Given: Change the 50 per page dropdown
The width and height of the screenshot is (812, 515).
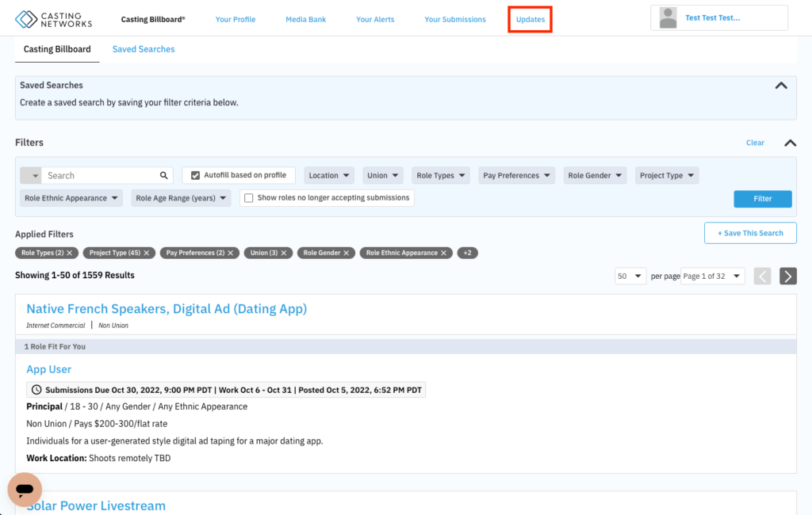Looking at the screenshot, I should tap(630, 276).
